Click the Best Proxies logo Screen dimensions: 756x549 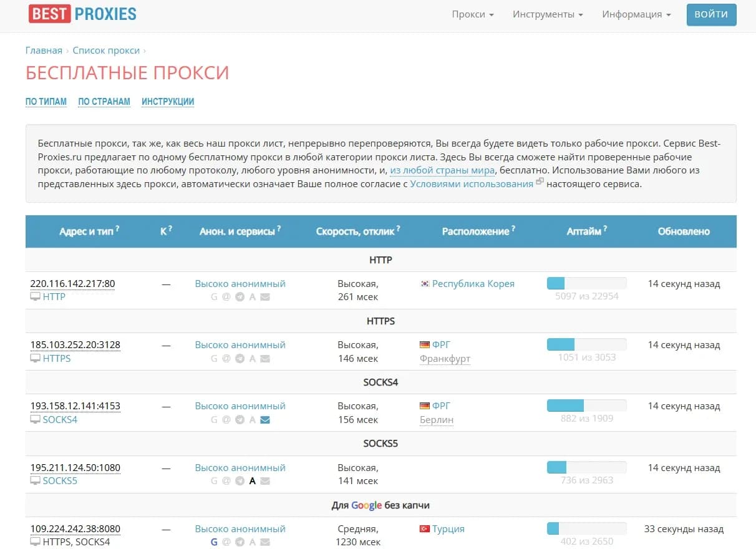coord(82,14)
